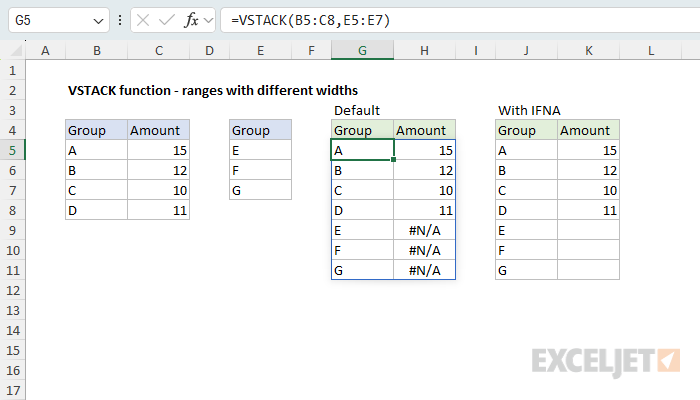Screen dimensions: 700x400
Task: Select the #N/A error cell in row 11
Action: pyautogui.click(x=425, y=271)
